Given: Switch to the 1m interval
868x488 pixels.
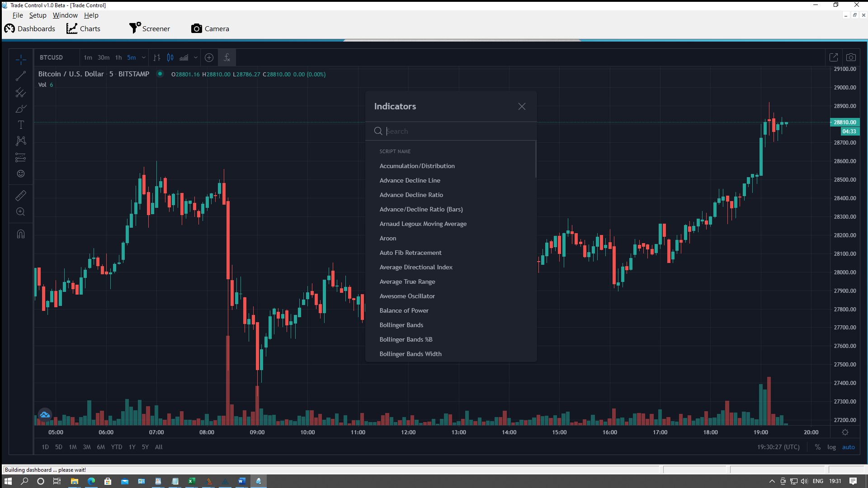Looking at the screenshot, I should [88, 57].
